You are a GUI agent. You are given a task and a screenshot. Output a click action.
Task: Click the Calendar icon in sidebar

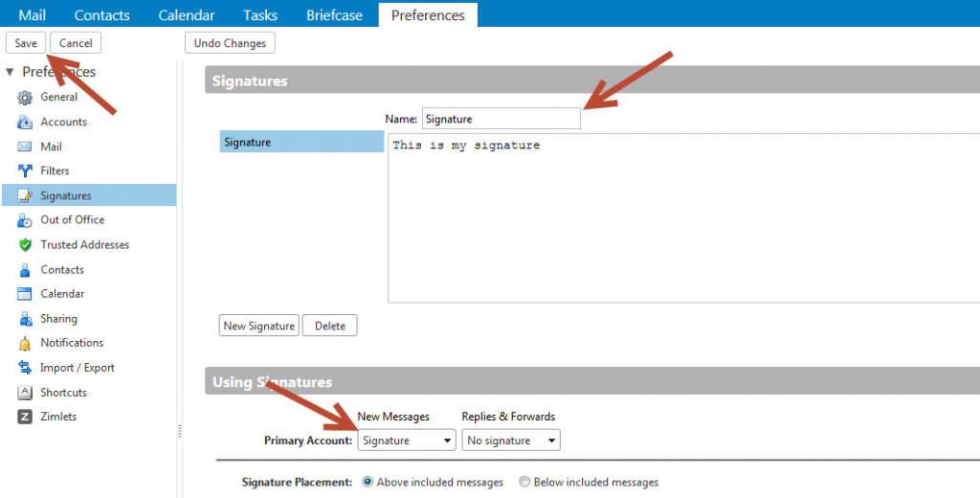[25, 294]
